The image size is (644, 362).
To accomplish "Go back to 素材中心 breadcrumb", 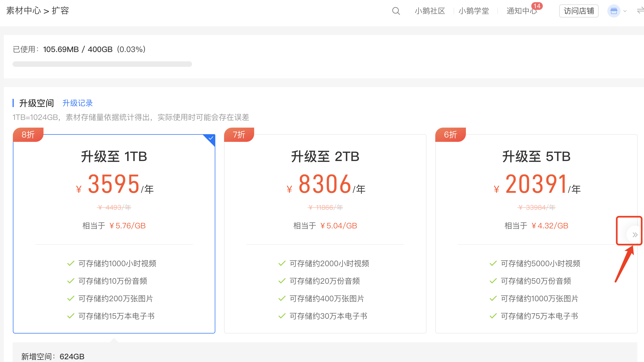I will point(24,11).
